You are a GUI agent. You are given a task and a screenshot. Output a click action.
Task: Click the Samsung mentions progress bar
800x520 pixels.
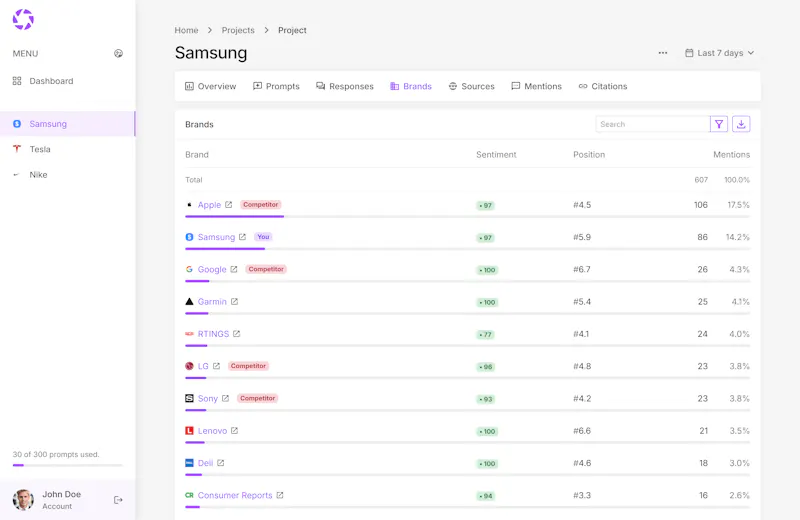click(467, 249)
